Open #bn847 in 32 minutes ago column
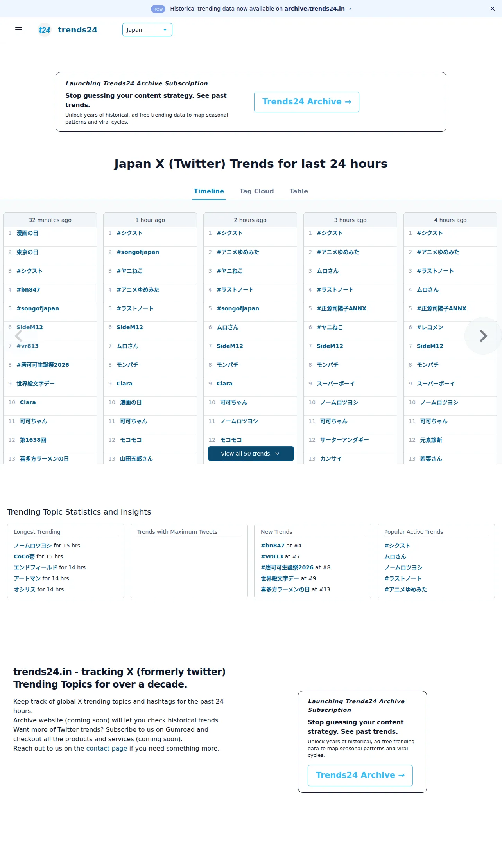Image resolution: width=502 pixels, height=868 pixels. 28,290
